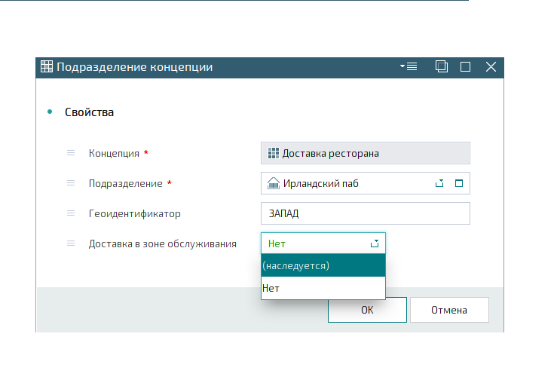Collapse the Свойства section bullet
Screen dimensions: 557x392
pyautogui.click(x=50, y=112)
